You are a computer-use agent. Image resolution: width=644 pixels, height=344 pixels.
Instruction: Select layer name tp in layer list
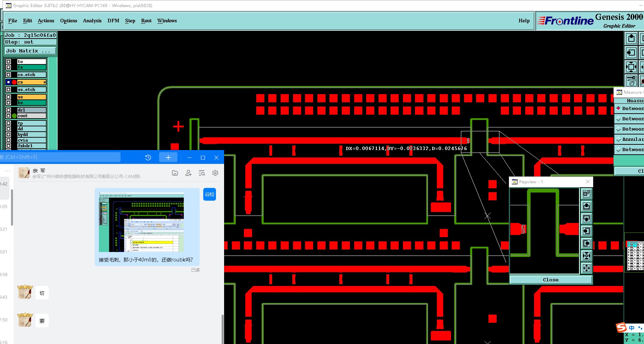coord(31,123)
